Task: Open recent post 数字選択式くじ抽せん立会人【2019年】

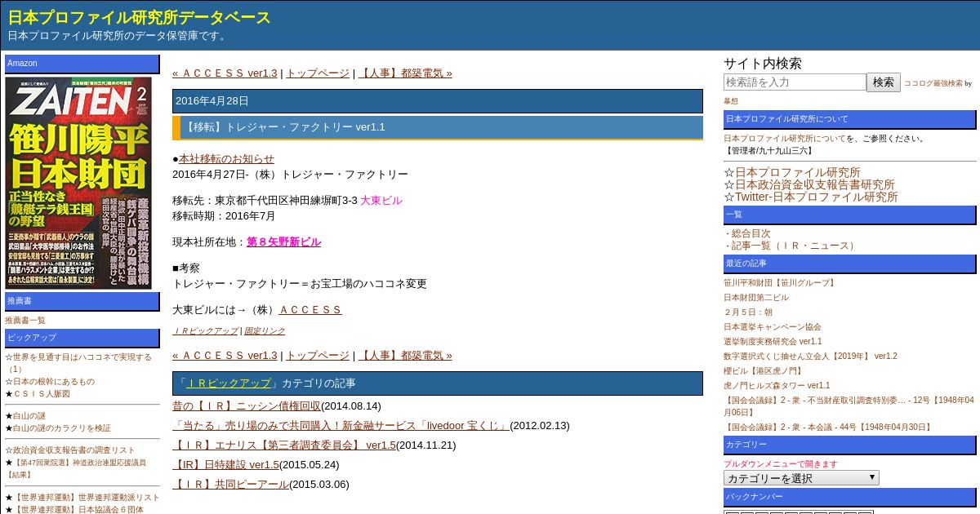Action: (x=810, y=357)
